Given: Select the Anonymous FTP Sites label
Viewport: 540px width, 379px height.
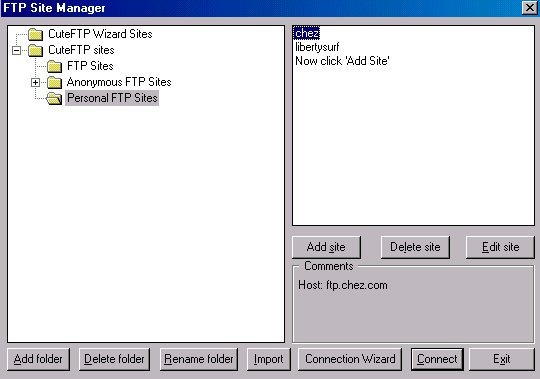Looking at the screenshot, I should coord(119,82).
